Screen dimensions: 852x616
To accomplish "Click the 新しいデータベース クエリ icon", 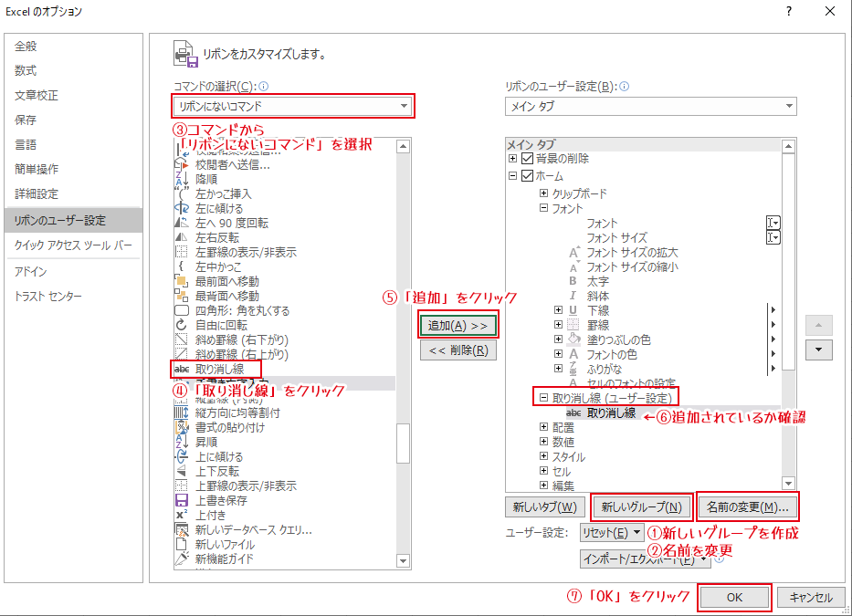I will [x=182, y=529].
